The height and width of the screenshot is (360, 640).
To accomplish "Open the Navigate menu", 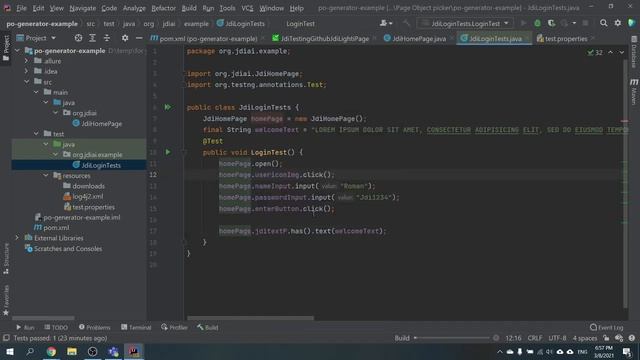I will 82,8.
